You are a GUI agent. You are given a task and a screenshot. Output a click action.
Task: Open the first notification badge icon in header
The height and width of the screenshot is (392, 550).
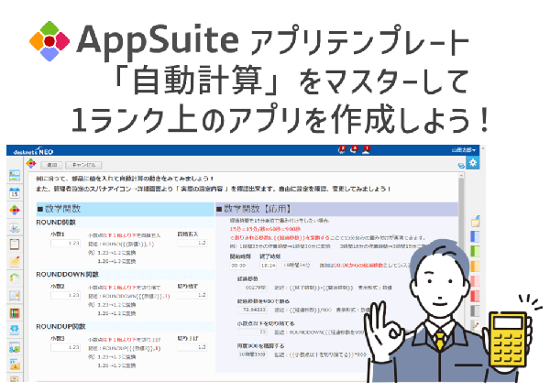pos(342,150)
